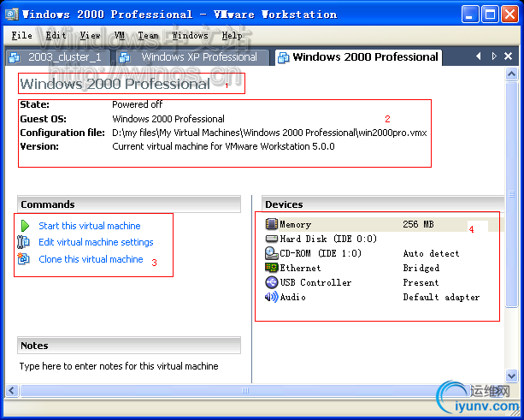
Task: Open the Team menu
Action: pos(148,35)
